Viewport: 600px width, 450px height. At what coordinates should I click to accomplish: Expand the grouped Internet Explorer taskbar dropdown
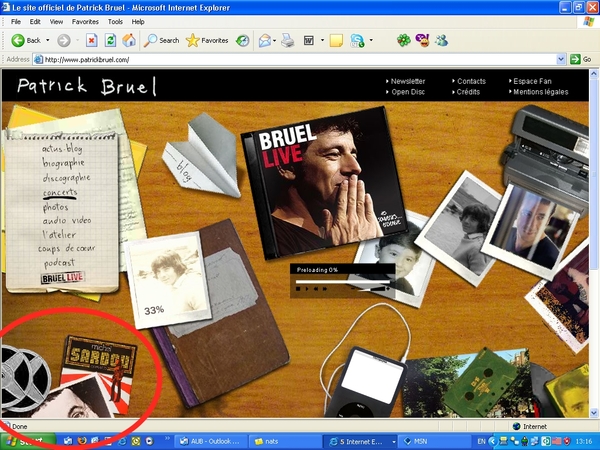click(x=393, y=442)
